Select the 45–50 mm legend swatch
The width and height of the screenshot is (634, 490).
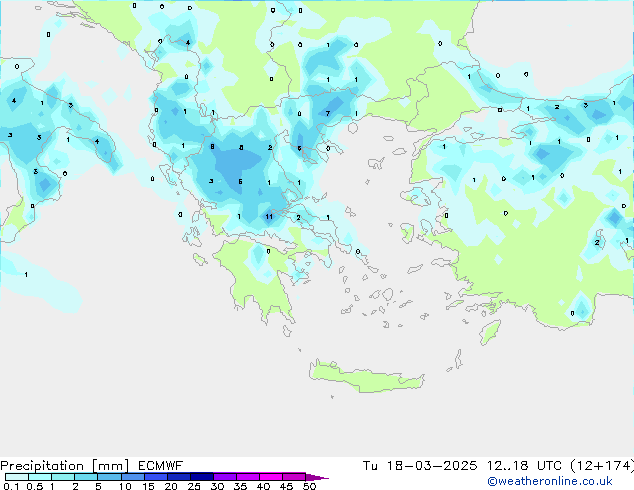(x=294, y=477)
